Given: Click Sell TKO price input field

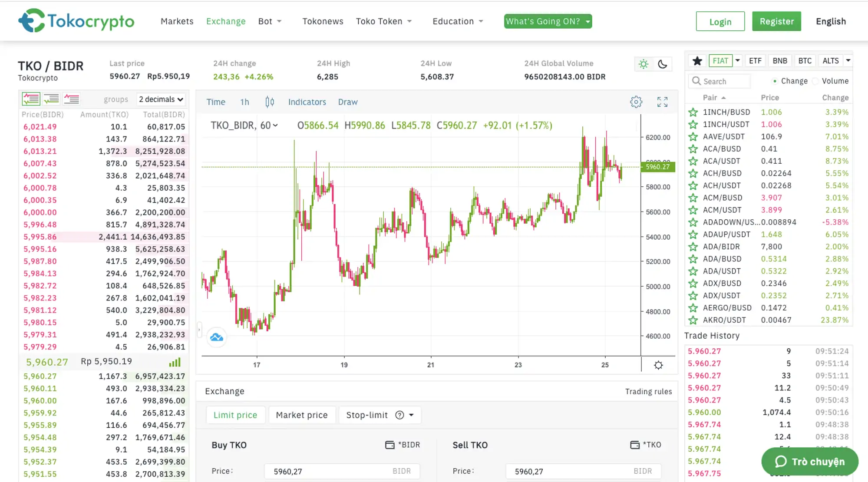Looking at the screenshot, I should 583,471.
